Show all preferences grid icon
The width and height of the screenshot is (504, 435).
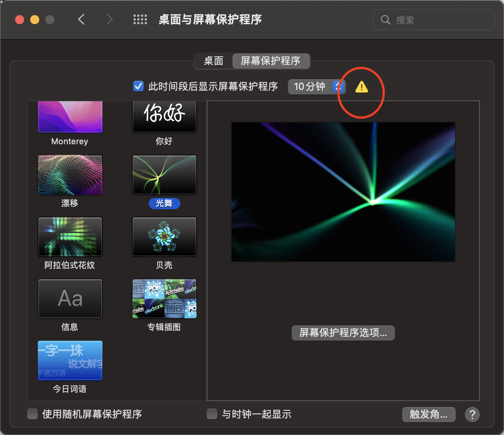click(x=140, y=20)
